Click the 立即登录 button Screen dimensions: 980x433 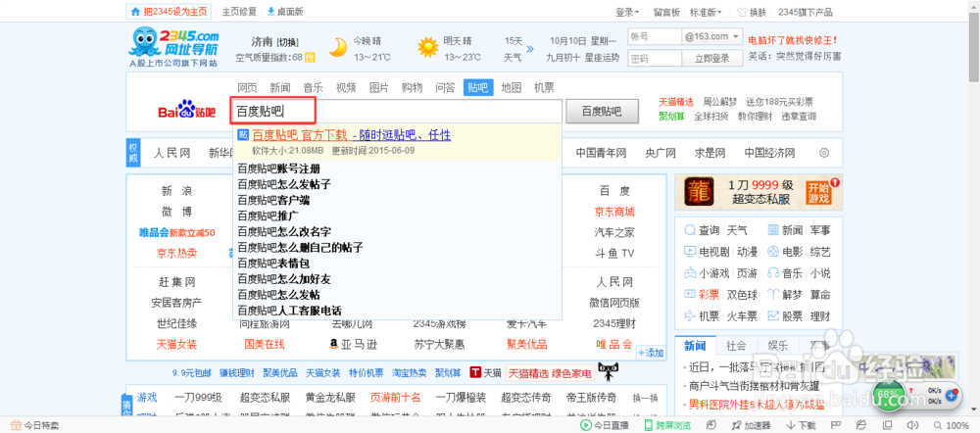[x=711, y=58]
